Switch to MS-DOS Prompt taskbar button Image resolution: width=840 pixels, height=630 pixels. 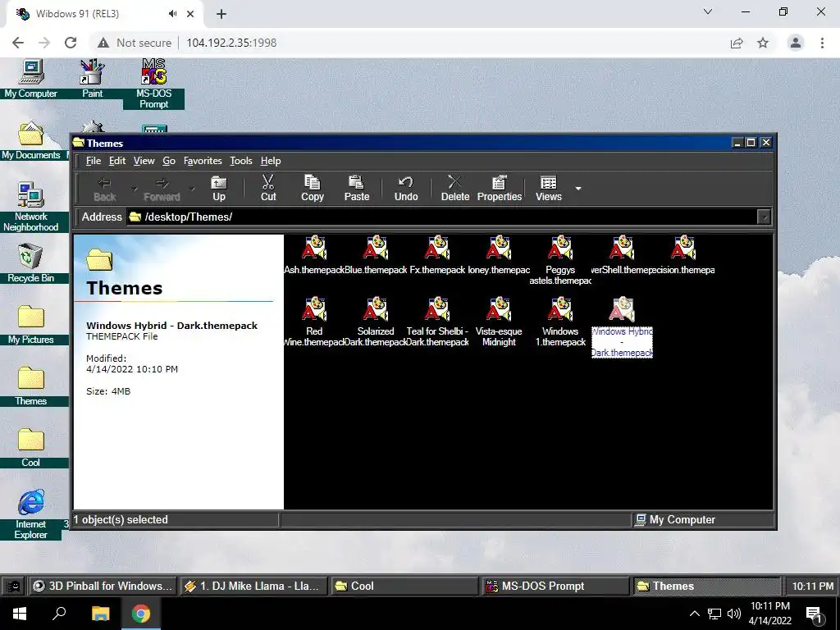tap(555, 586)
